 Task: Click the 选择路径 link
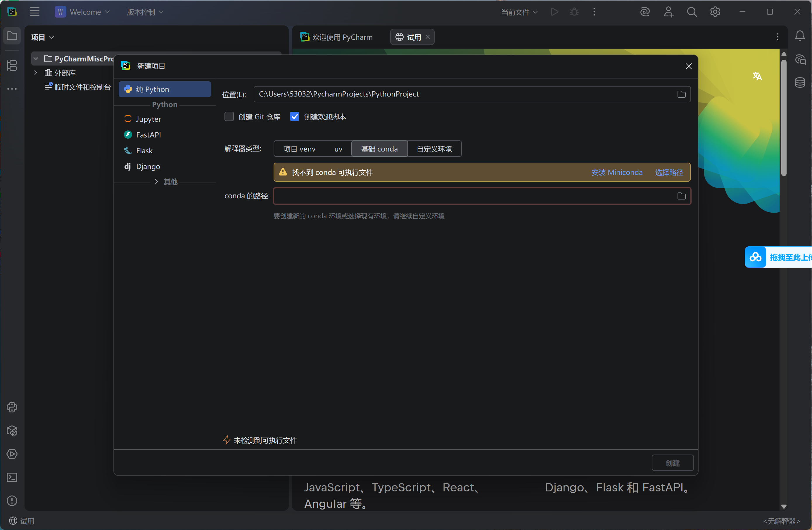click(x=669, y=173)
